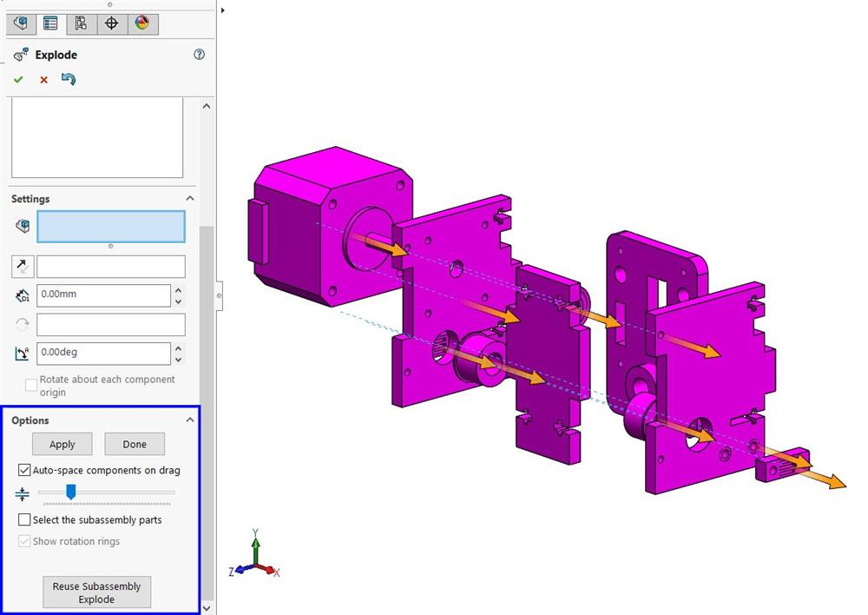Click the Explode Steps list box
868x615 pixels.
pos(97,137)
